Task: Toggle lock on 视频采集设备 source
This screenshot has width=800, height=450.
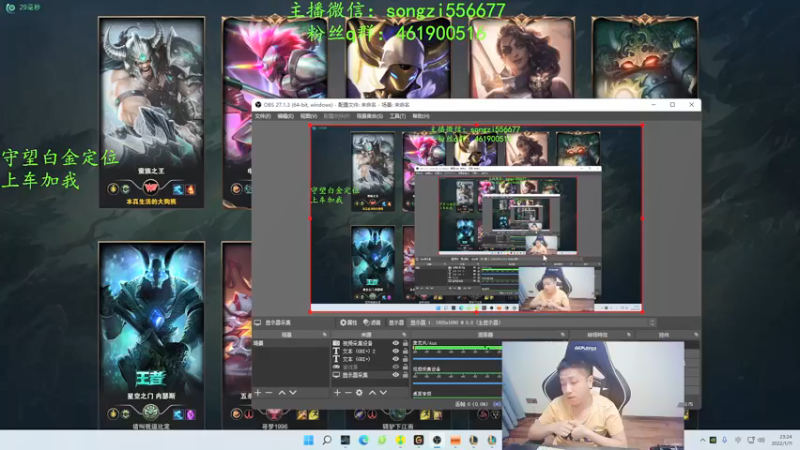Action: (405, 343)
